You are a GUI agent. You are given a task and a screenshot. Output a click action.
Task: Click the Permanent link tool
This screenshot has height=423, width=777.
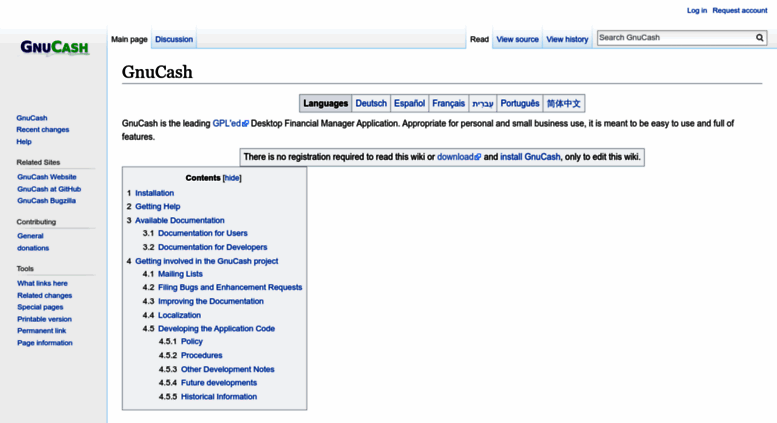tap(42, 331)
